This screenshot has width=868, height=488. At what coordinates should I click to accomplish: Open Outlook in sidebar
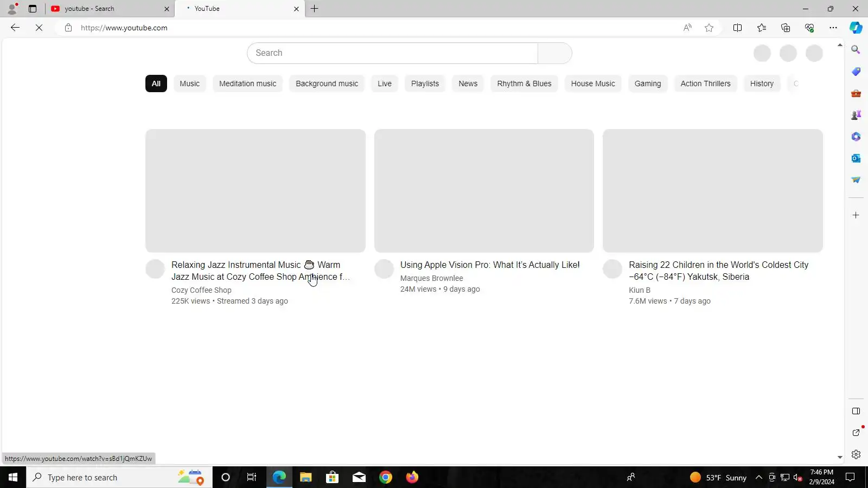[x=856, y=158]
